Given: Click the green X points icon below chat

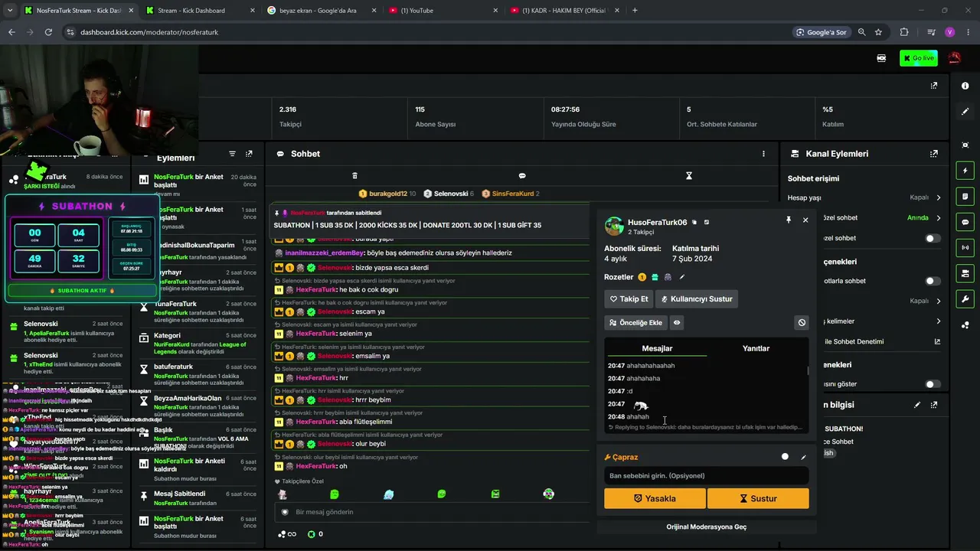Looking at the screenshot, I should 311,534.
